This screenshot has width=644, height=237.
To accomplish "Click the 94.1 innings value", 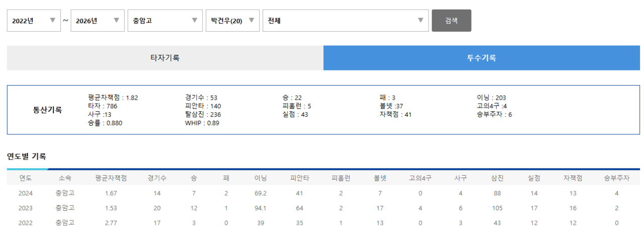I will 261,207.
